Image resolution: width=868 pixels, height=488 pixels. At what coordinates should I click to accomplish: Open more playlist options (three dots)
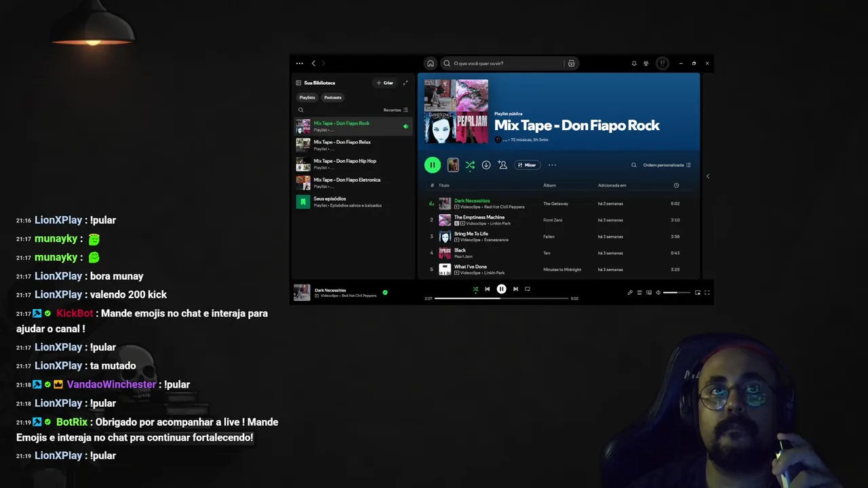tap(552, 165)
